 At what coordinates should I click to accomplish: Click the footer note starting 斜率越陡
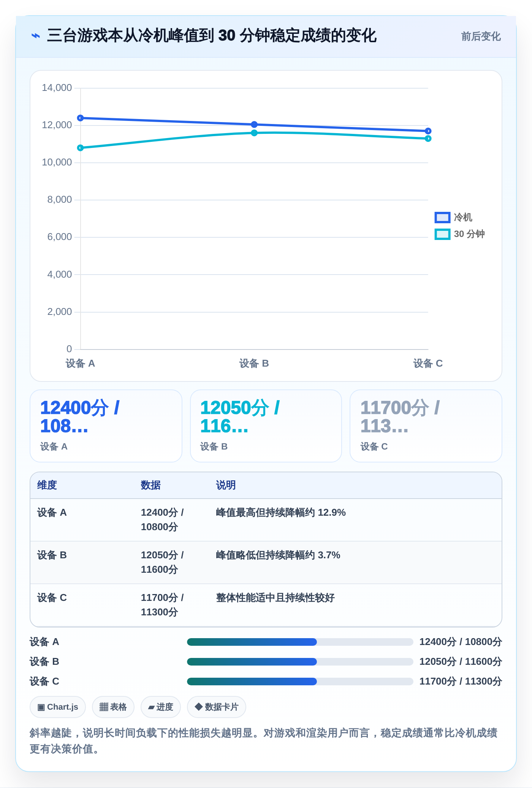264,741
